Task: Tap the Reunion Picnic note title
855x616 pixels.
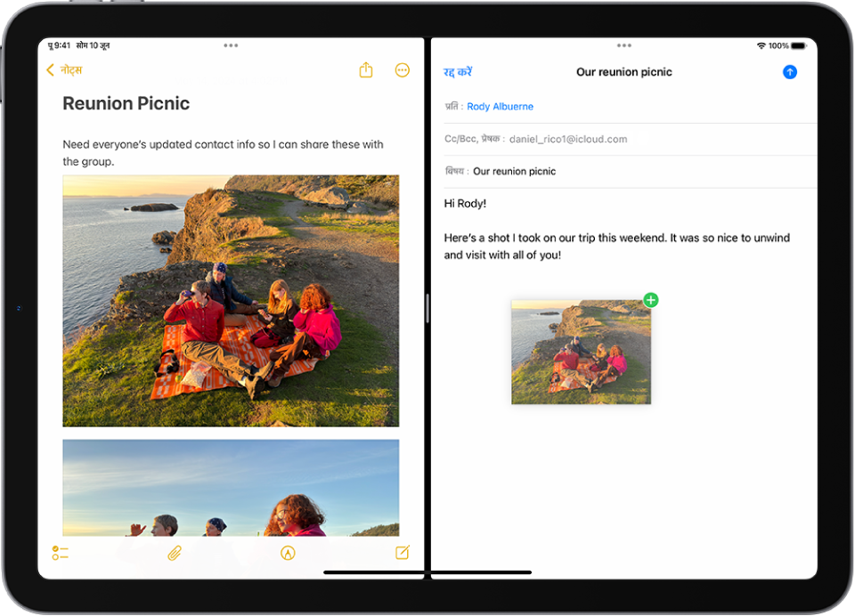Action: point(126,103)
